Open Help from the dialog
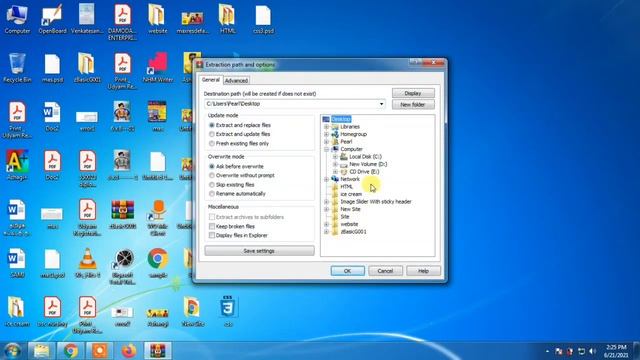This screenshot has width=640, height=360. click(x=423, y=271)
